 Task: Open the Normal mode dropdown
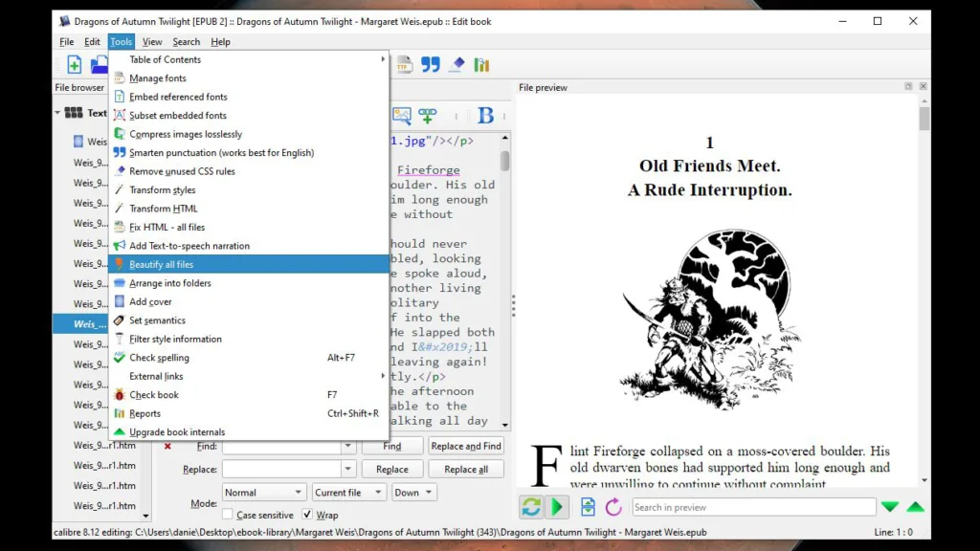tap(263, 492)
